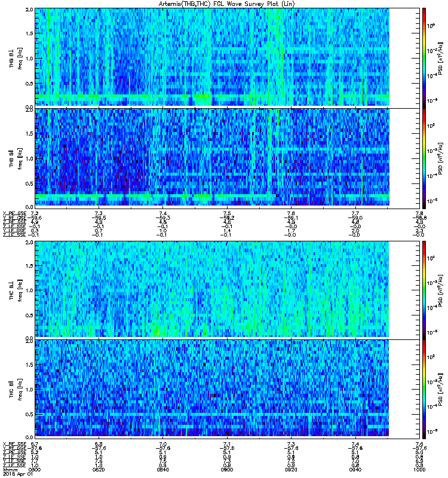This screenshot has height=478, width=448.
Task: Click the -59.0 Y_RE_GSE value
Action: pyautogui.click(x=355, y=218)
